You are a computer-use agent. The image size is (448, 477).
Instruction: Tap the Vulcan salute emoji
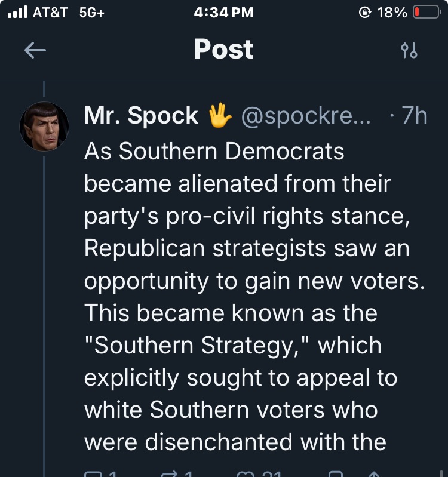220,115
